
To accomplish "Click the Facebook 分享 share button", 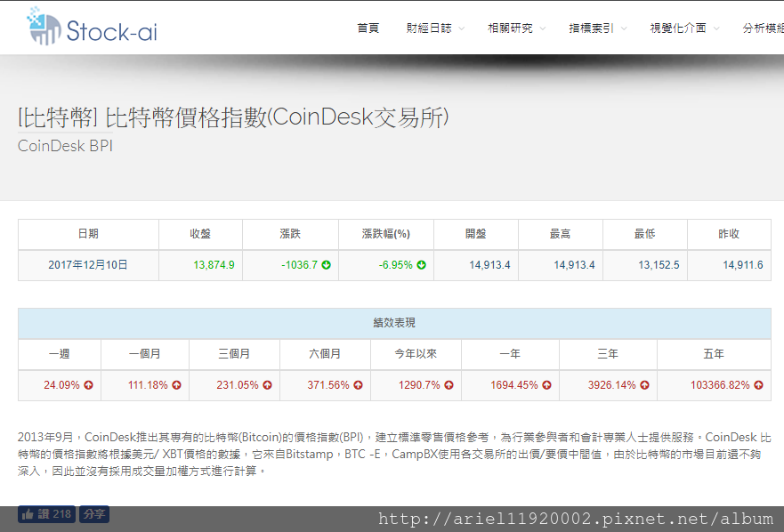I will 94,514.
